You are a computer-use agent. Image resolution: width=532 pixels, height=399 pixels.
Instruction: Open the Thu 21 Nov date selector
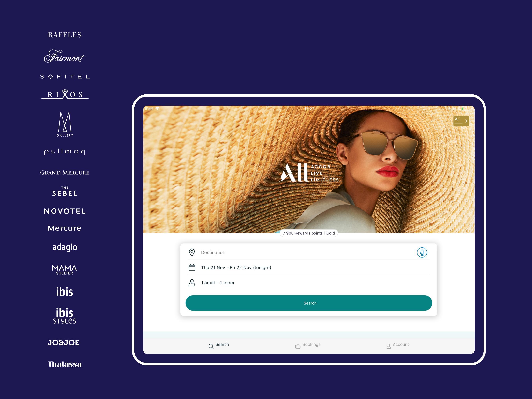coord(309,268)
